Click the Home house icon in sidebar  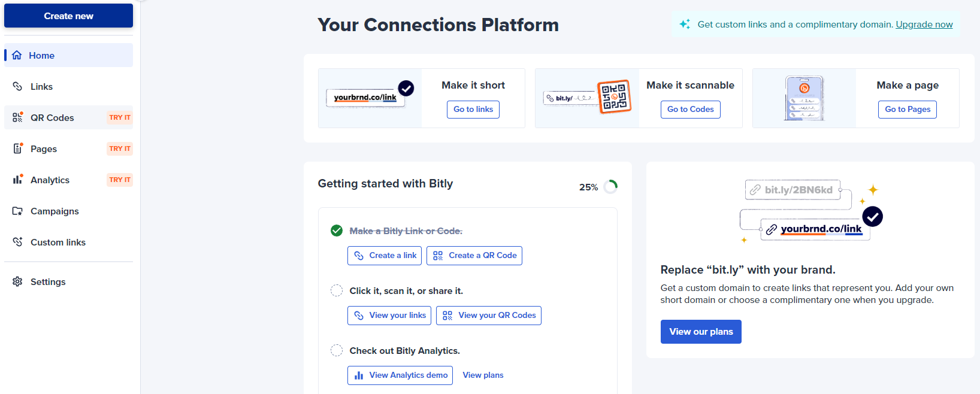click(17, 55)
